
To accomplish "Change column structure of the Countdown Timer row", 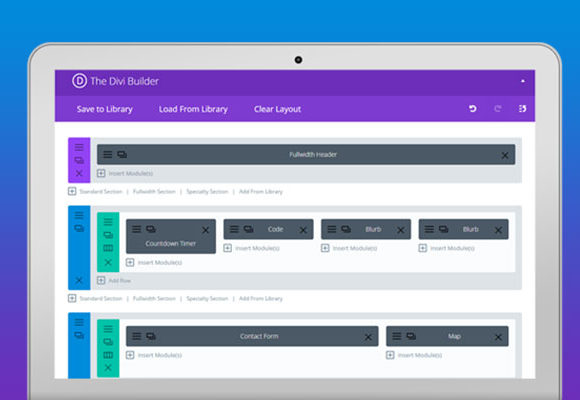I will (108, 248).
